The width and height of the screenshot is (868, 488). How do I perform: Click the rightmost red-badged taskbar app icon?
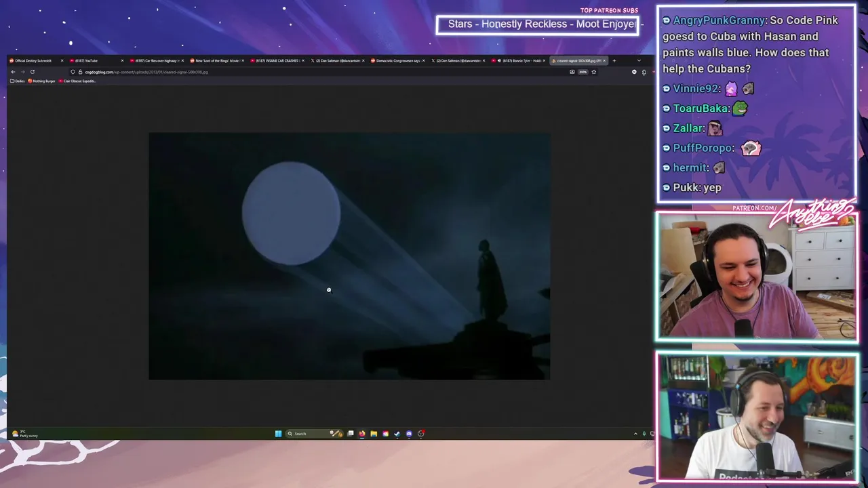[x=421, y=434]
